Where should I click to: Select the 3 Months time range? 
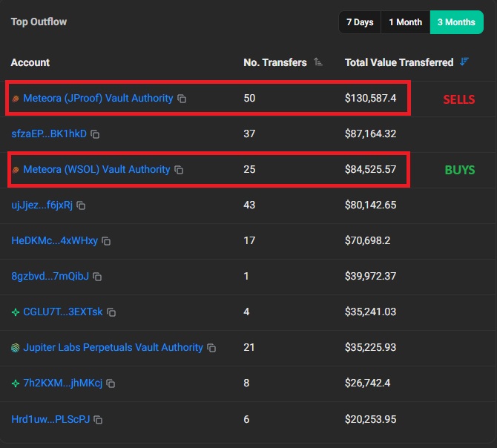click(456, 22)
